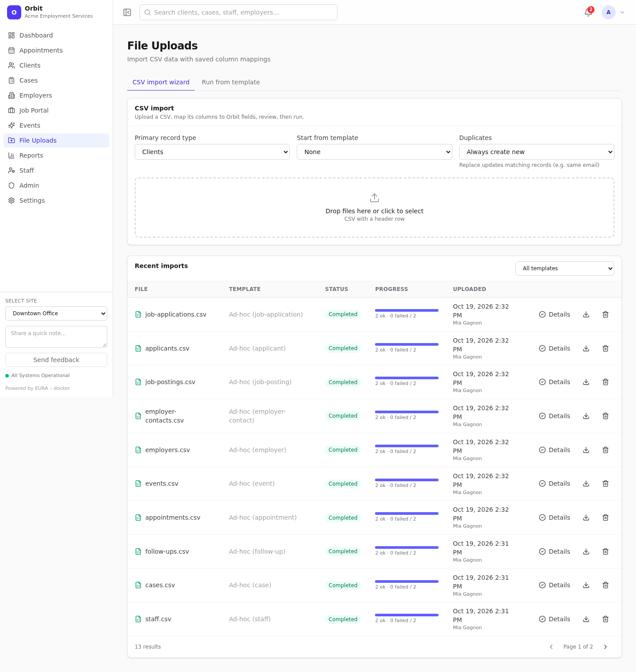Open the notifications bell
636x672 pixels.
point(588,12)
